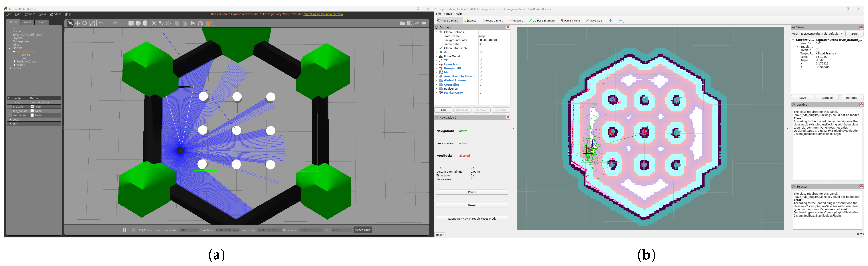Viewport: 868px width, 266px height.
Task: Click the rotate mode tool icon
Action: click(85, 23)
